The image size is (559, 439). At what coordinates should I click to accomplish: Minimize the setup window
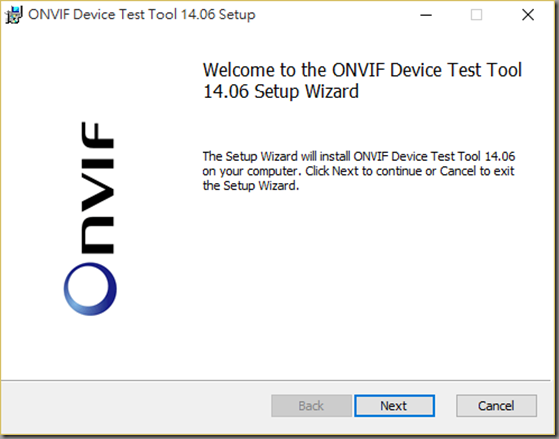(x=426, y=15)
